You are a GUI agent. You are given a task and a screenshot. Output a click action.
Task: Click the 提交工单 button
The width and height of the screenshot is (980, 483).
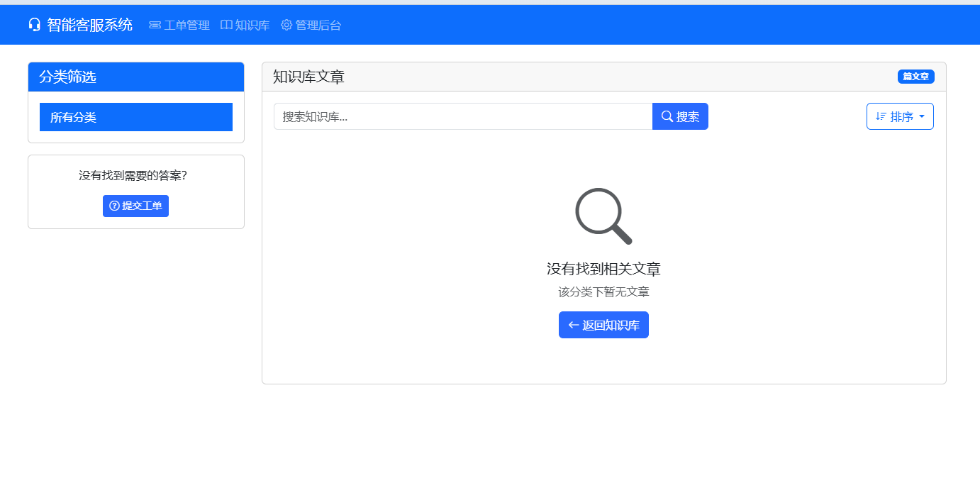pyautogui.click(x=135, y=206)
